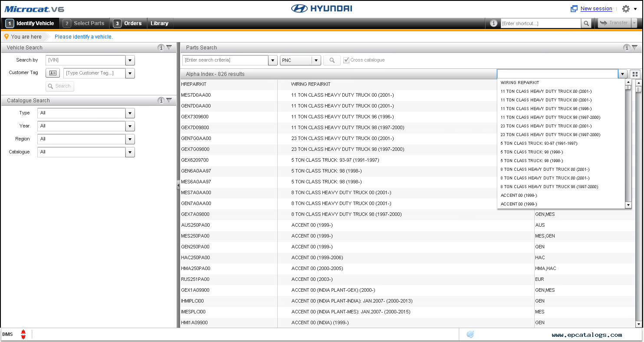Open the Library tab
644x342 pixels.
pyautogui.click(x=159, y=23)
